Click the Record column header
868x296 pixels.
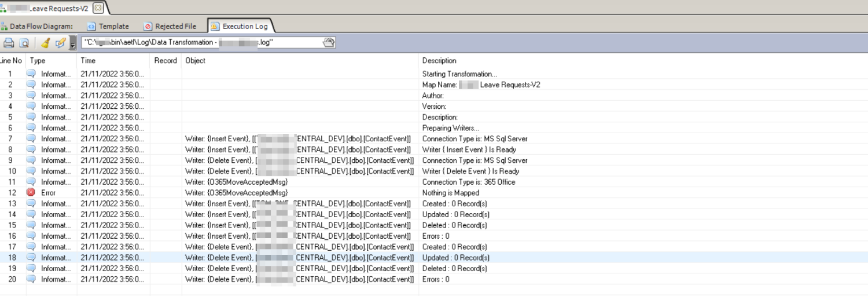165,60
